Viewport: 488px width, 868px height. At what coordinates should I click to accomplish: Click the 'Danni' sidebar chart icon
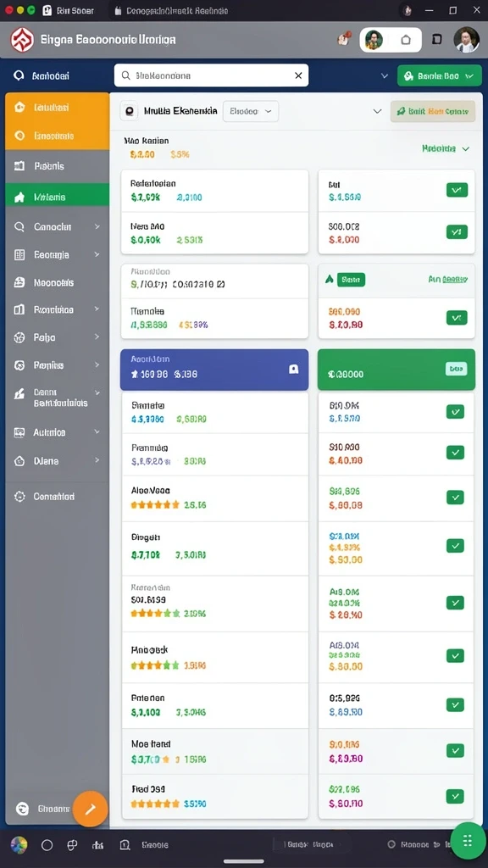coord(19,394)
